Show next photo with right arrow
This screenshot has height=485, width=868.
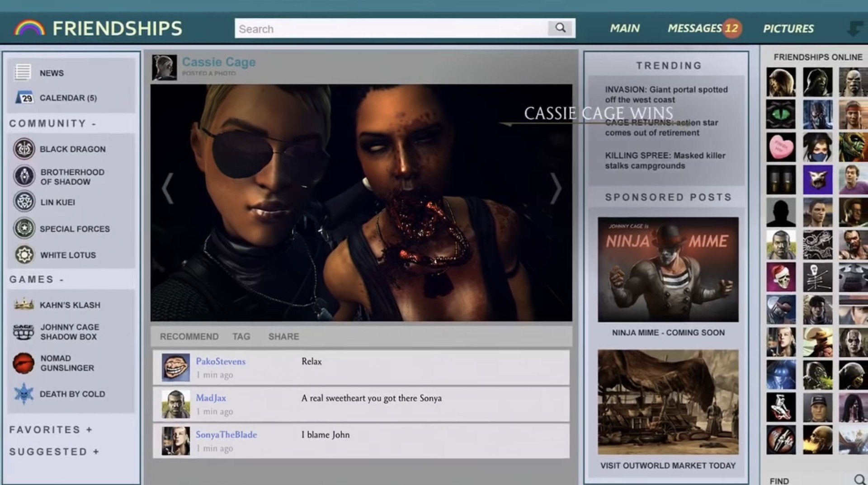[556, 188]
